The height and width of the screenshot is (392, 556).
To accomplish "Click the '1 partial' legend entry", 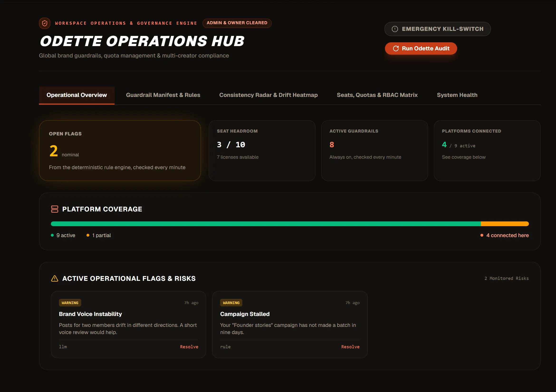I will (x=99, y=235).
